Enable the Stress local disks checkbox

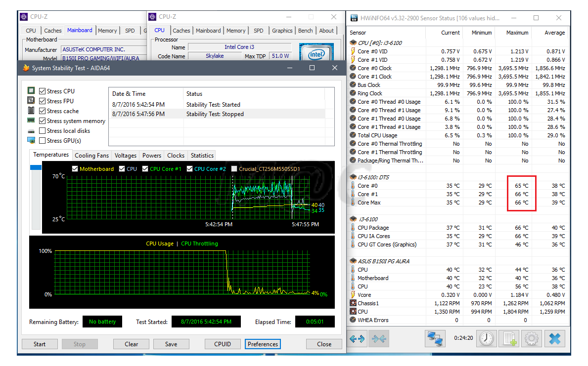point(43,130)
